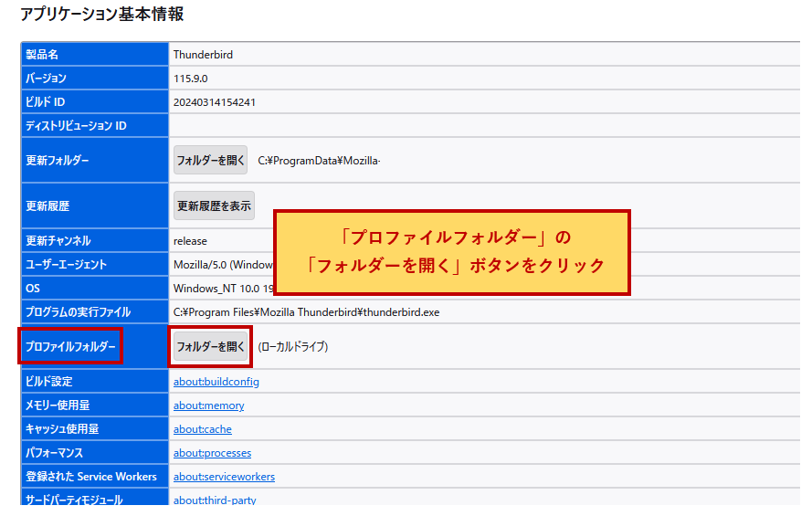Click the 更新フォルダー row header
Viewport: 812px width, 516px height.
pos(95,161)
